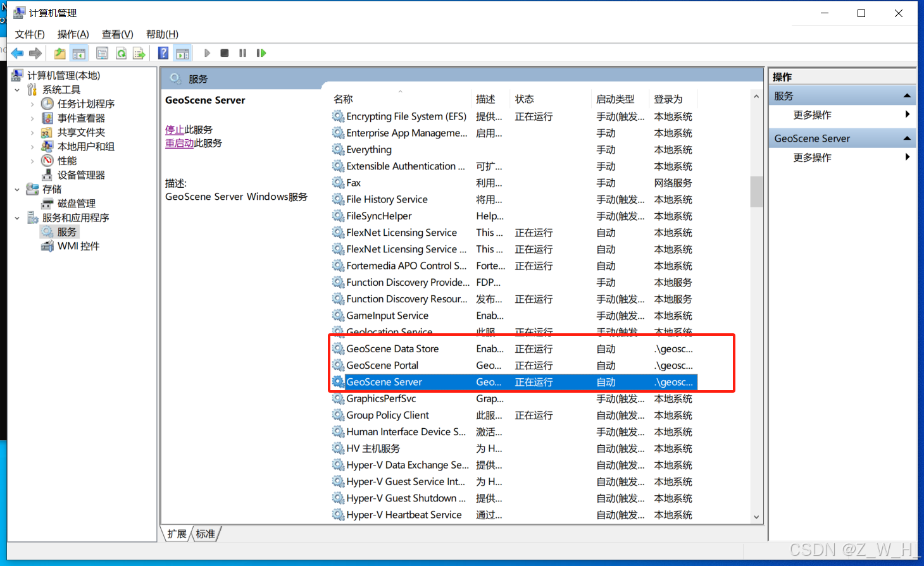Click the scrollbar up arrow

point(756,97)
